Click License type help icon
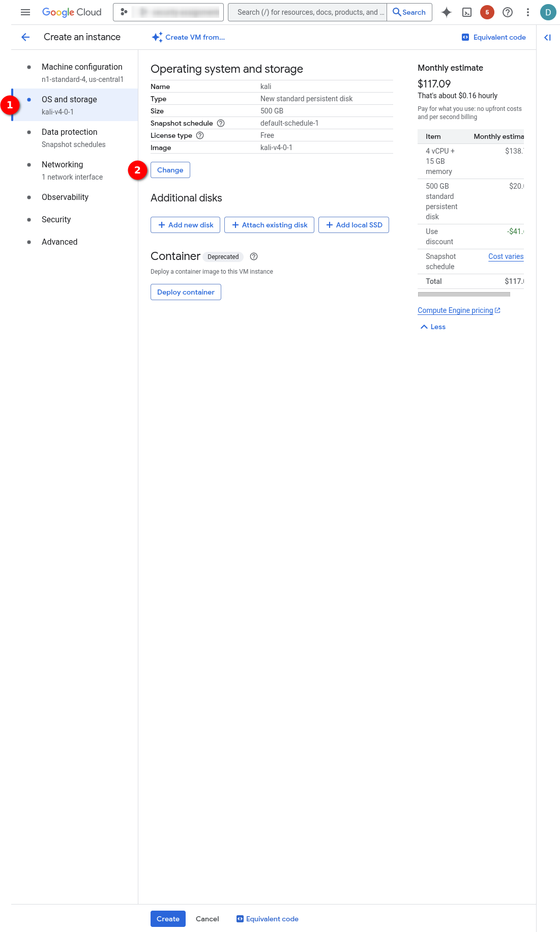 200,135
